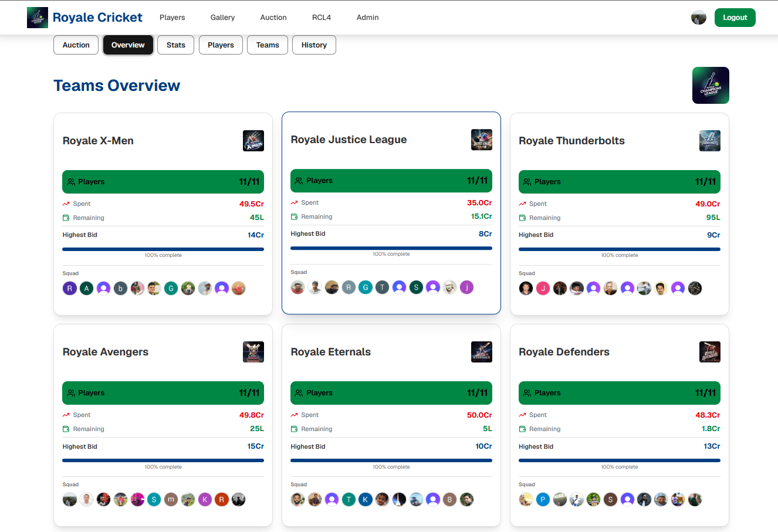Open the RCL4 navbar item
Screen dimensions: 778x532
coord(322,18)
